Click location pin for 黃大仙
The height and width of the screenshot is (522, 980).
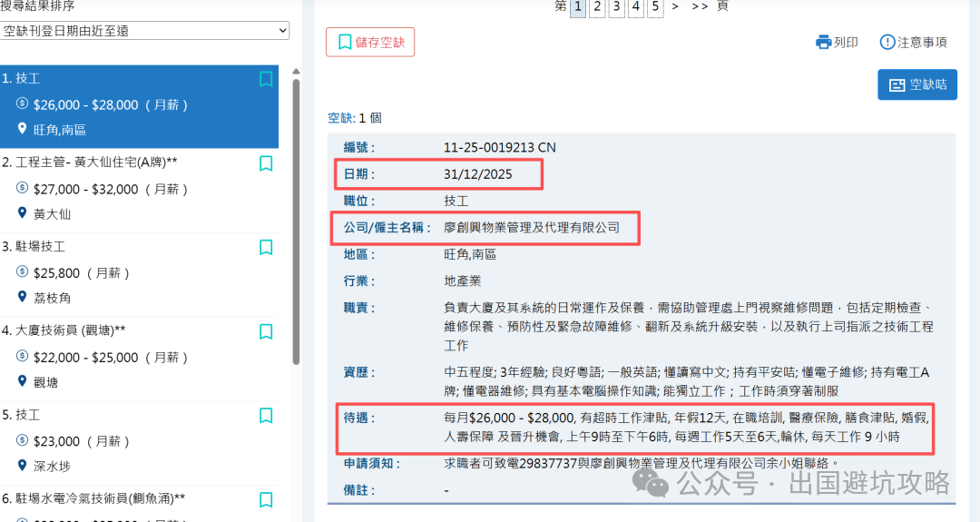pos(22,212)
